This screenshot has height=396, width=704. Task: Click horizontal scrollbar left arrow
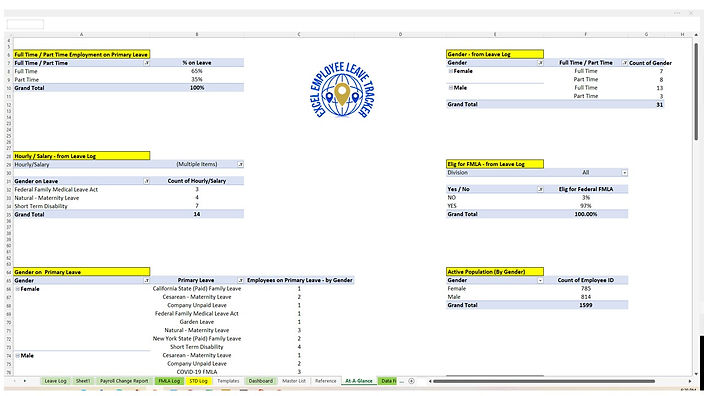pos(430,381)
